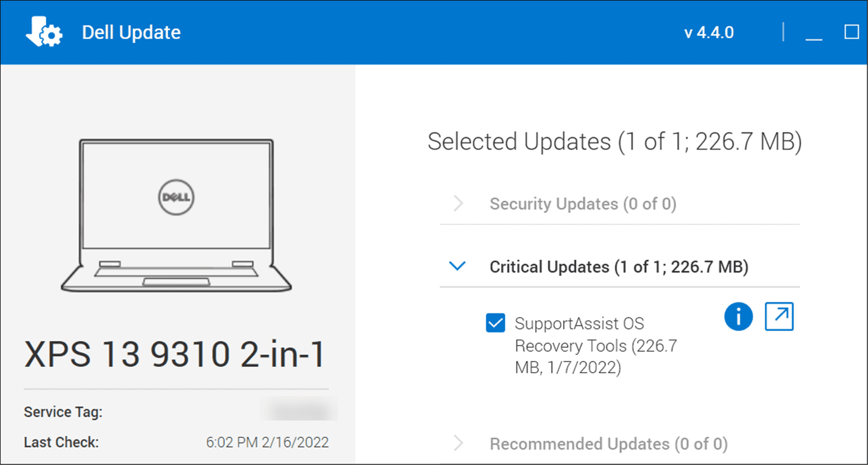Screen dimensions: 868x465
Task: Open details via the blue info icon
Action: (739, 316)
